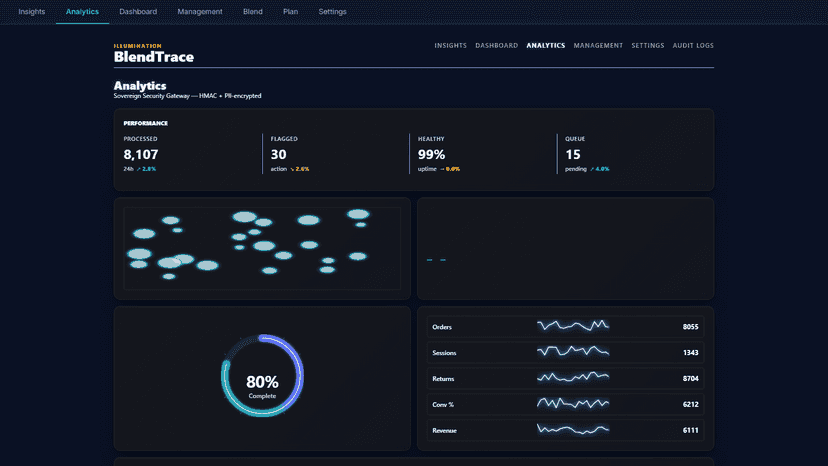Screen dimensions: 828x466
Task: Click the Analytics page heading
Action: pos(140,86)
